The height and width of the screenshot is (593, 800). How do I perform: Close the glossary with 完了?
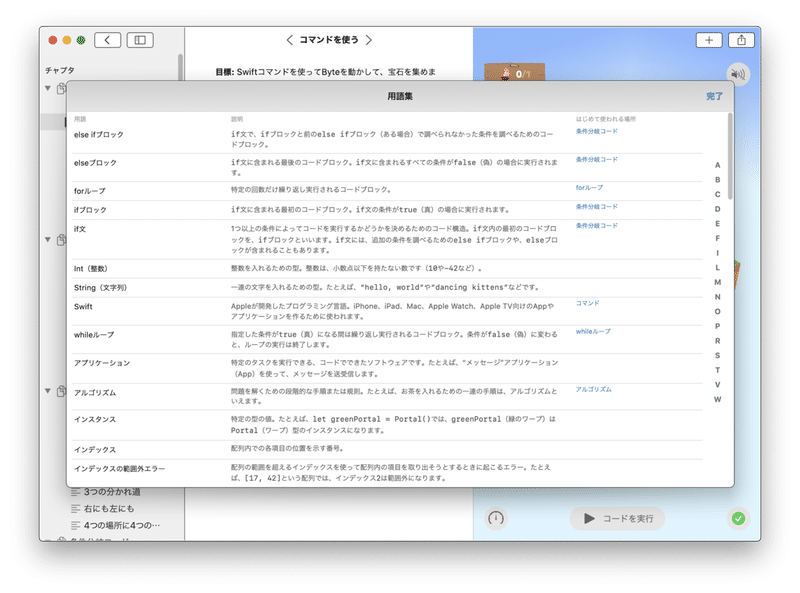714,96
